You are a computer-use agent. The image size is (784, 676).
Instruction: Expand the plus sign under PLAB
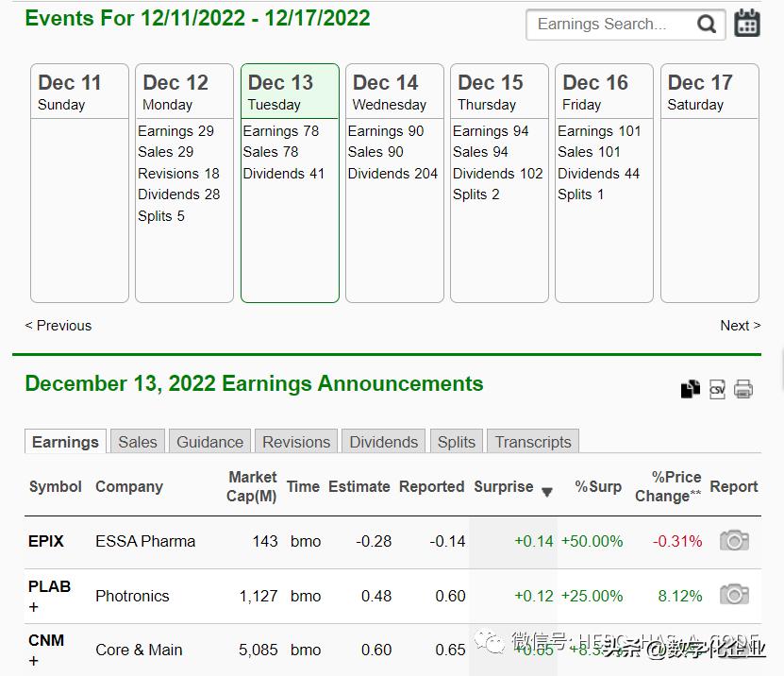click(34, 608)
